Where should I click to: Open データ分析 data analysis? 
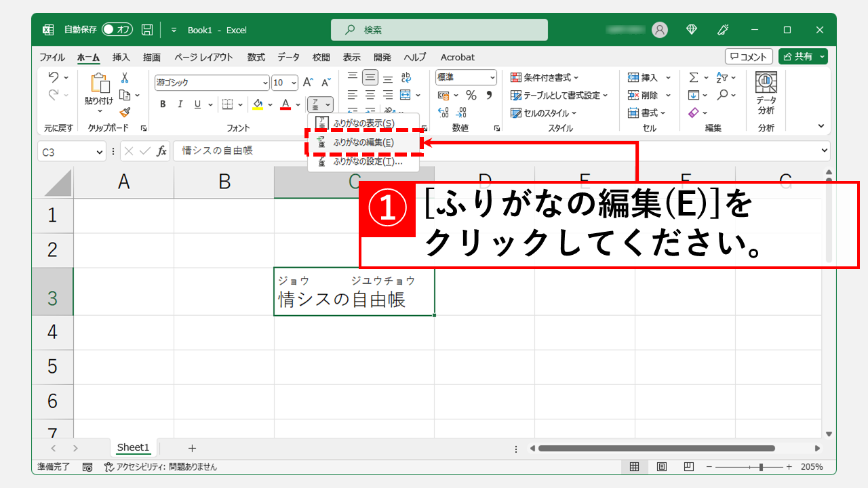766,94
